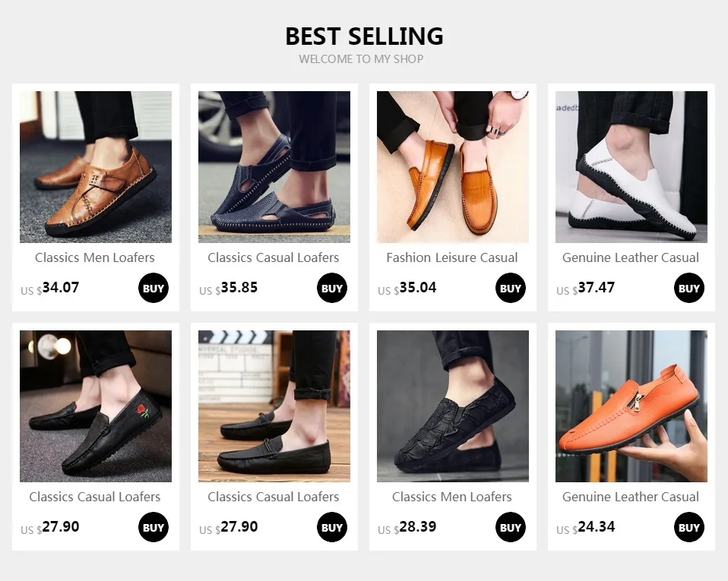Open the white leather shoe image

coord(631,167)
